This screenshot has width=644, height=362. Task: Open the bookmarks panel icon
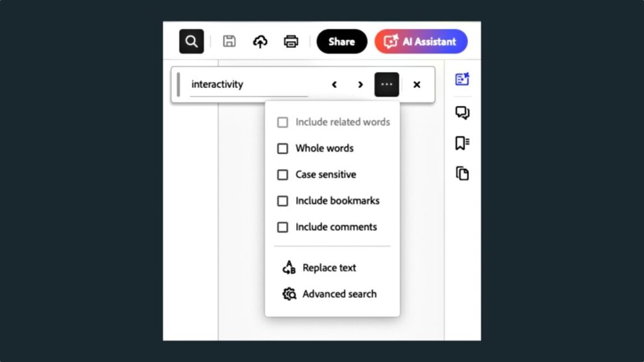point(462,143)
